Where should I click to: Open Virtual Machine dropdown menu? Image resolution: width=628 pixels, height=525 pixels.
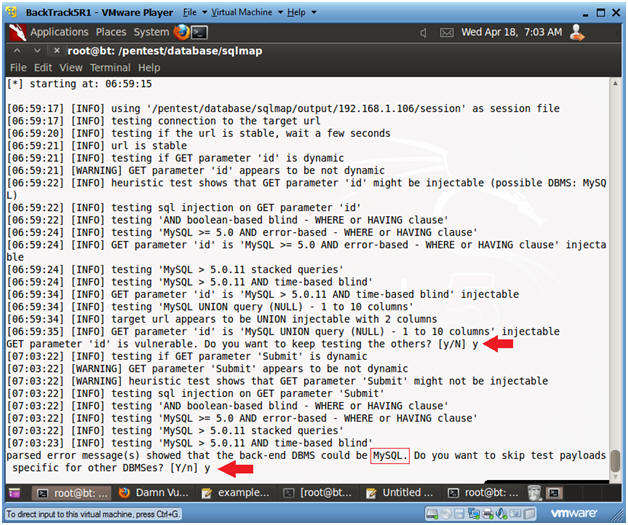[x=247, y=12]
